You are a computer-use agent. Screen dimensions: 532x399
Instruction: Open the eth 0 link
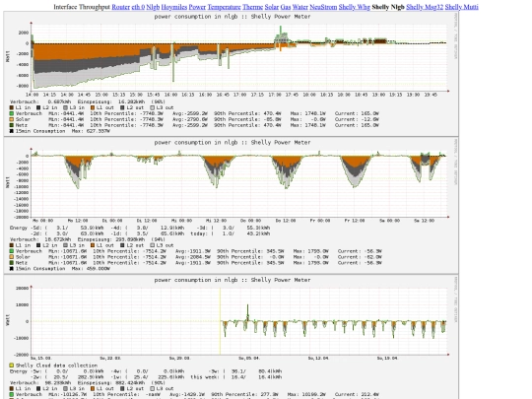(x=138, y=7)
